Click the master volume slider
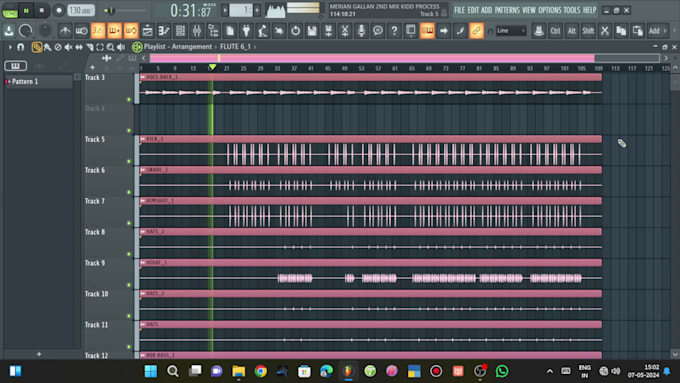680x383 pixels. pyautogui.click(x=126, y=10)
